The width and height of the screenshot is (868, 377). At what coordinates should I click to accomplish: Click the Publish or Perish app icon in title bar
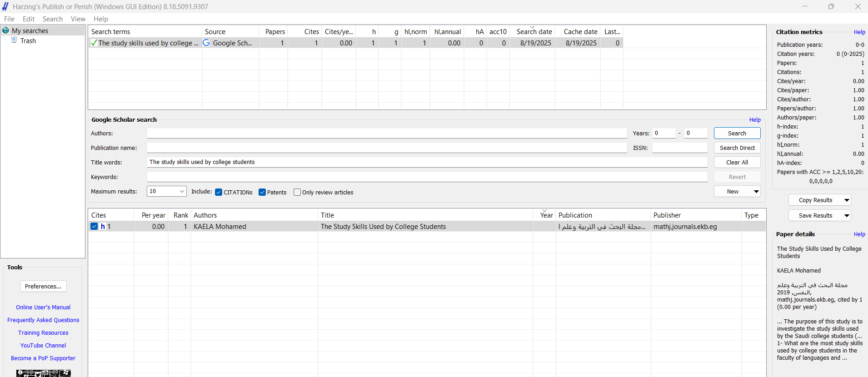5,6
